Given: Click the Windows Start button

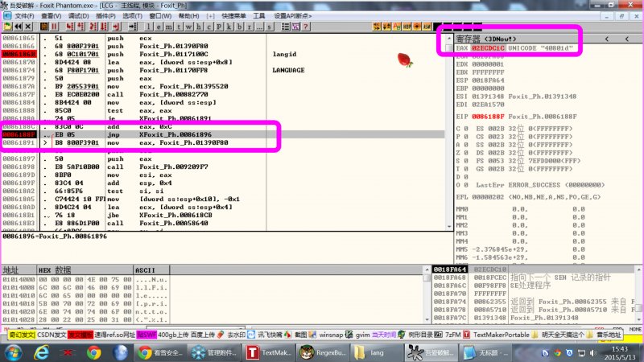Looking at the screenshot, I should 13,352.
